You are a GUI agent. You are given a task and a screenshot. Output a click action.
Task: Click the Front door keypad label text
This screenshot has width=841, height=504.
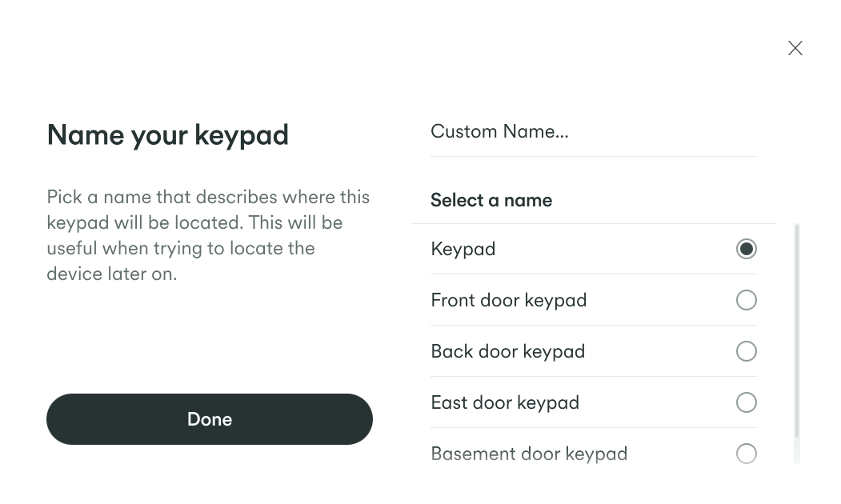click(508, 300)
